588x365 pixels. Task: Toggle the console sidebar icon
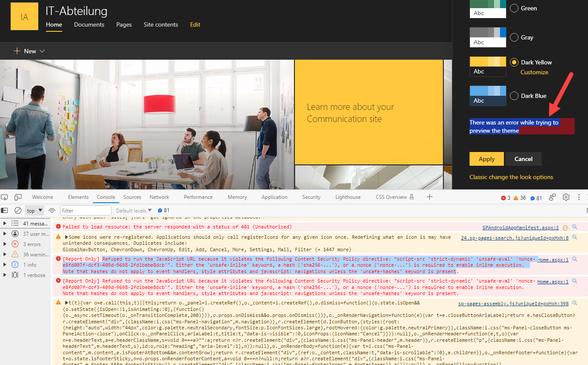click(4, 210)
